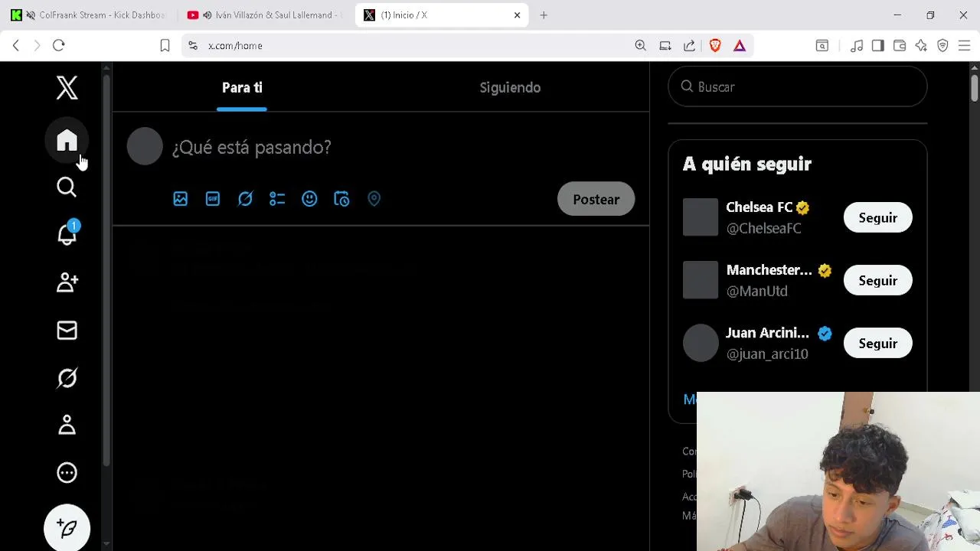The width and height of the screenshot is (980, 551).
Task: Follow Juan Arcini with Seguir button
Action: (877, 344)
